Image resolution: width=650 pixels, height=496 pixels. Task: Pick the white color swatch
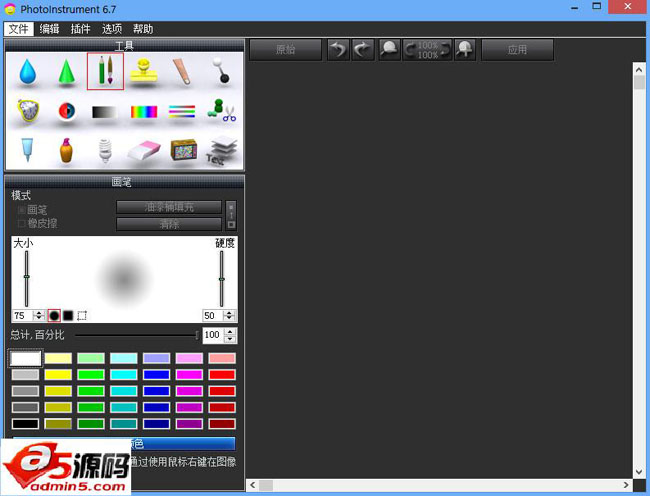pos(26,358)
